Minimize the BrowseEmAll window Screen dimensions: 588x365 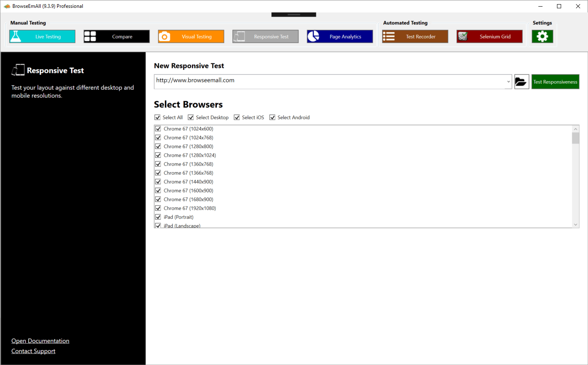(x=540, y=6)
